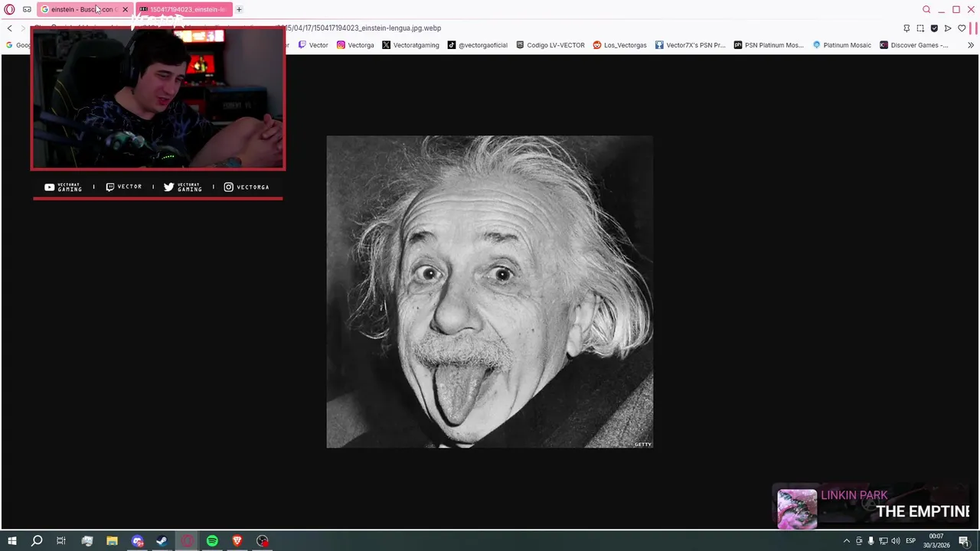Switch the ESP input language indicator
This screenshot has height=551, width=980.
coord(910,541)
